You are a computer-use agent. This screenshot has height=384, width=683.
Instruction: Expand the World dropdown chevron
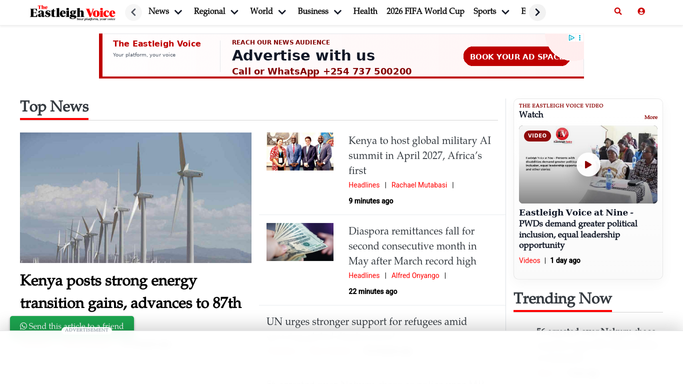282,12
